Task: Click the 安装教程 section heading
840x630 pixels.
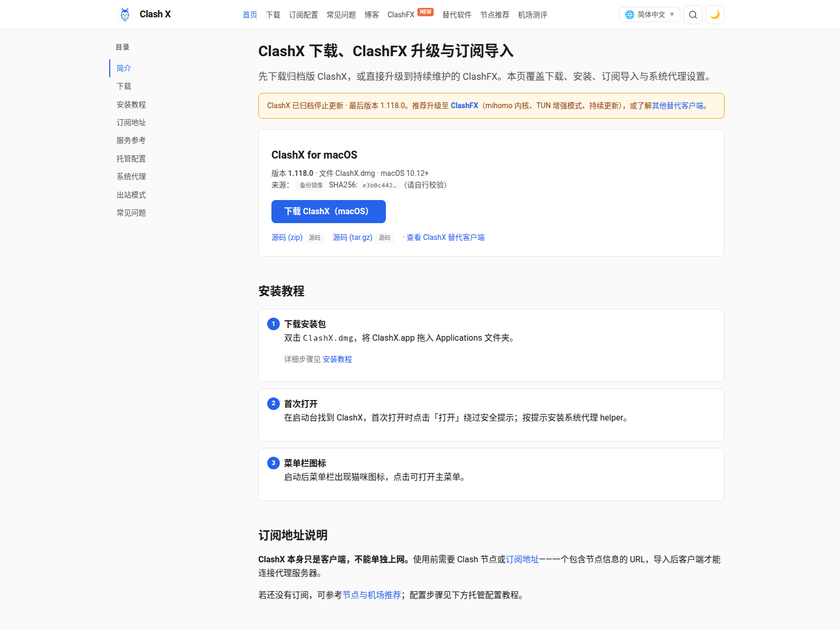Action: 281,291
